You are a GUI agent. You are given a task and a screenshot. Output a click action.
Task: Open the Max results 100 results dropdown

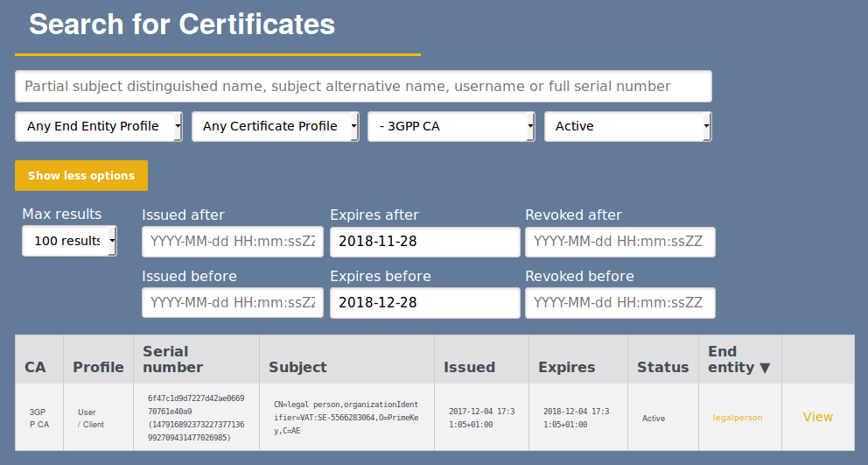69,241
